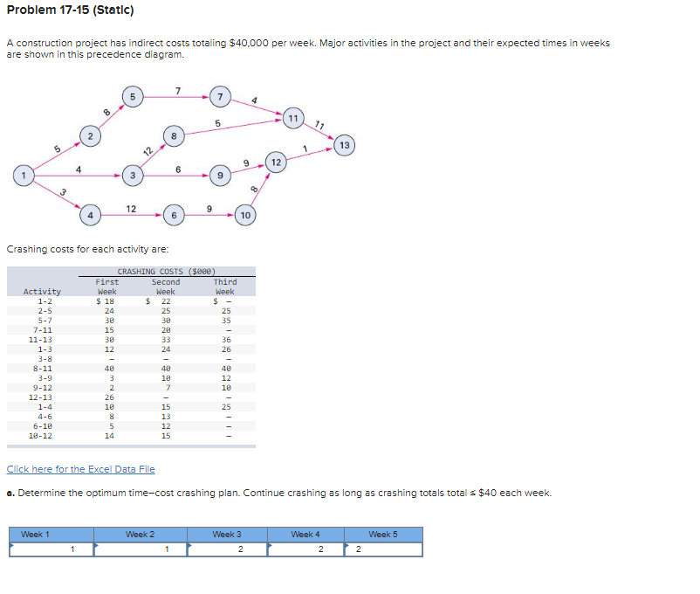This screenshot has width=700, height=594.
Task: Click third-week cost 36 in row 11-13
Action: click(226, 340)
